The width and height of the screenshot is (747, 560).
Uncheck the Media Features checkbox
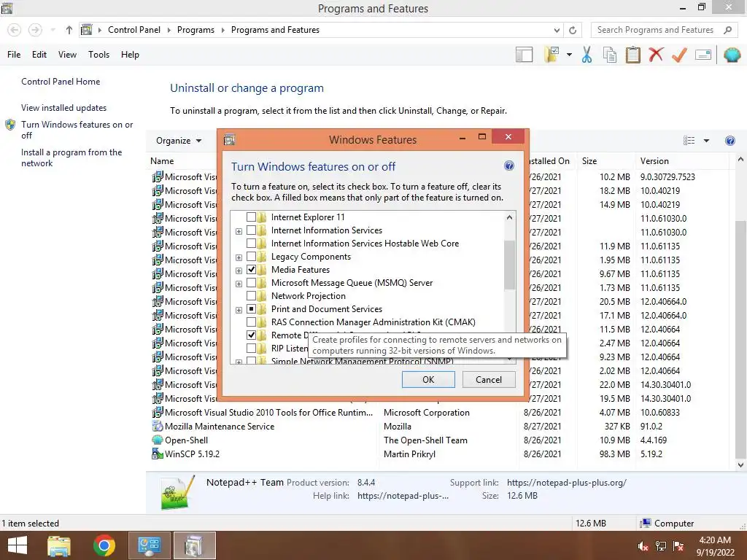251,270
